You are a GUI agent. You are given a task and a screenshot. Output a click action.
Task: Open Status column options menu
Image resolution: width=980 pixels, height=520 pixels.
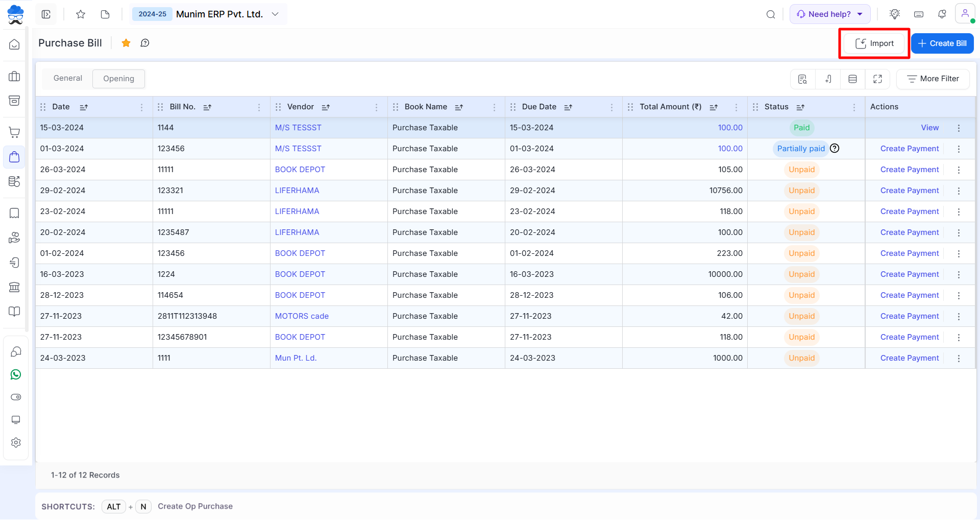tap(854, 107)
